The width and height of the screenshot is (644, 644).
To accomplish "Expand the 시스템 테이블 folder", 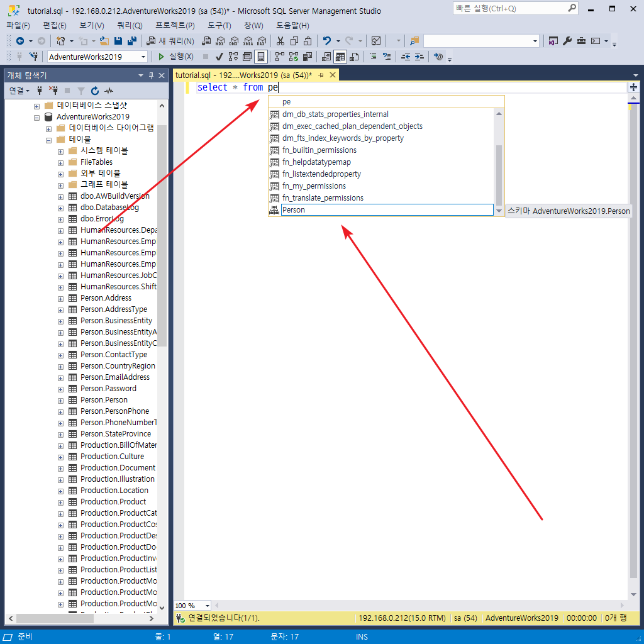I will click(60, 152).
